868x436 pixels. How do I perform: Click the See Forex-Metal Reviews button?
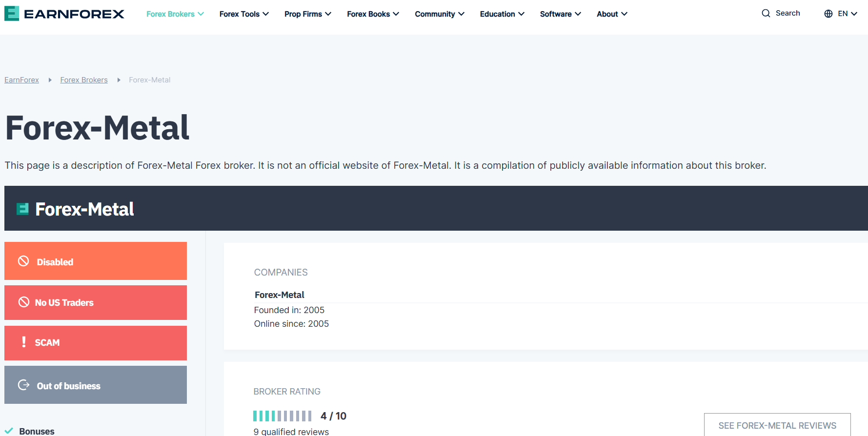click(x=777, y=425)
